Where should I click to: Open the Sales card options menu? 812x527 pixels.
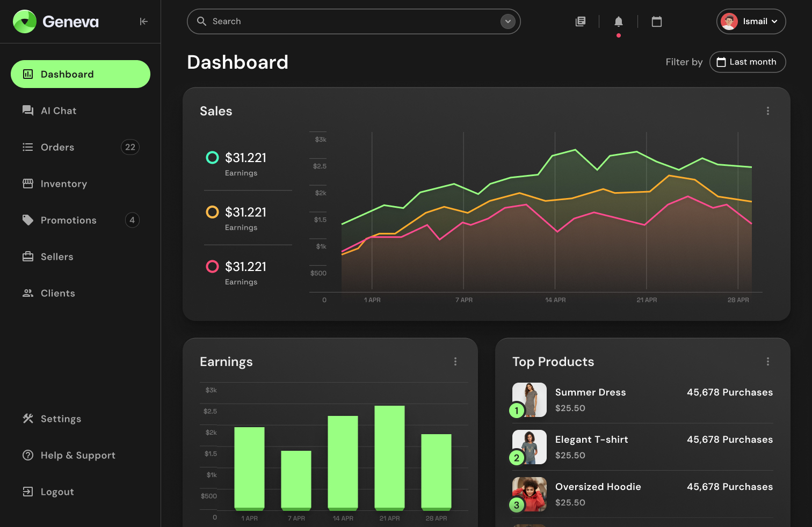(768, 111)
